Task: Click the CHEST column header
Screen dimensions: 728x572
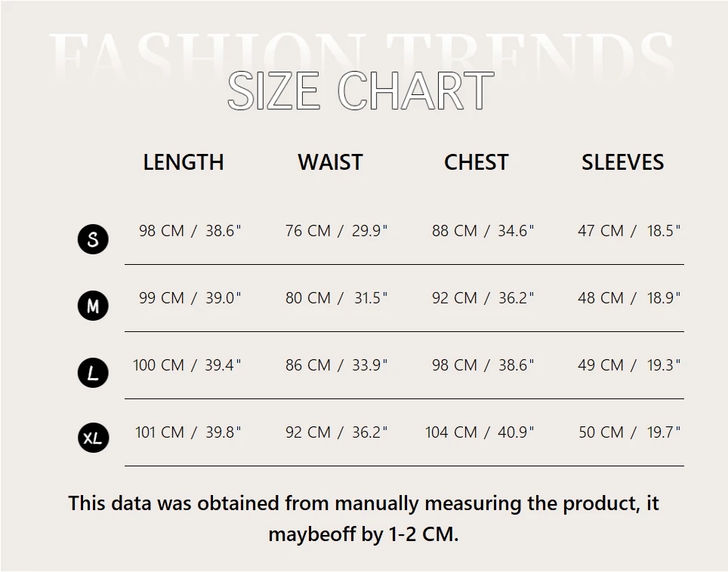Action: point(476,162)
